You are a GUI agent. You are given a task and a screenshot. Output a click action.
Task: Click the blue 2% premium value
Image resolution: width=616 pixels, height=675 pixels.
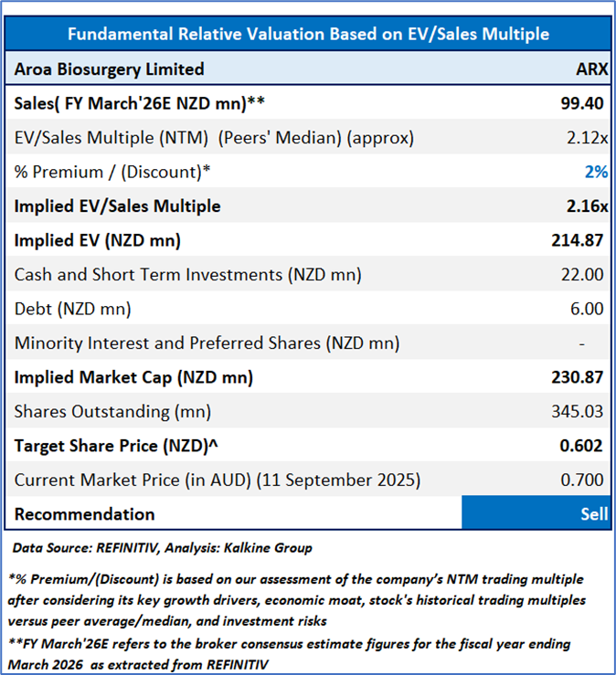tap(596, 173)
